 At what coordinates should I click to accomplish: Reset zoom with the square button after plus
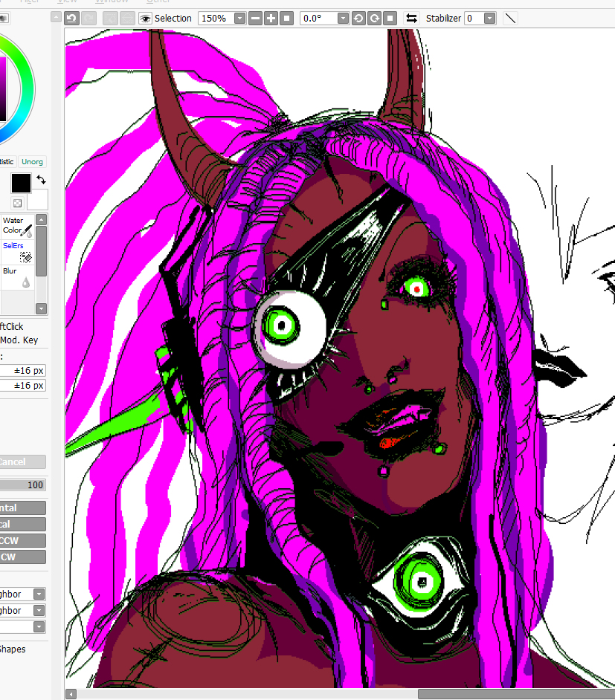pyautogui.click(x=286, y=18)
